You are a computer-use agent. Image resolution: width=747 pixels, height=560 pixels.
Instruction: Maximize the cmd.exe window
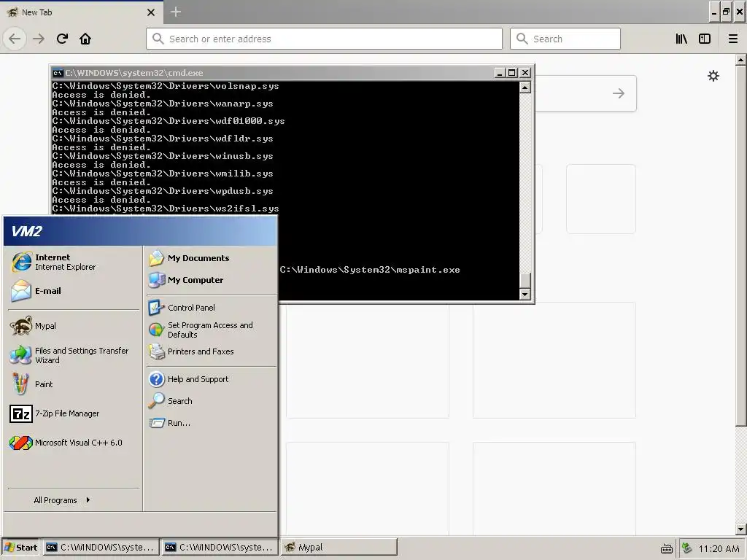[x=511, y=73]
